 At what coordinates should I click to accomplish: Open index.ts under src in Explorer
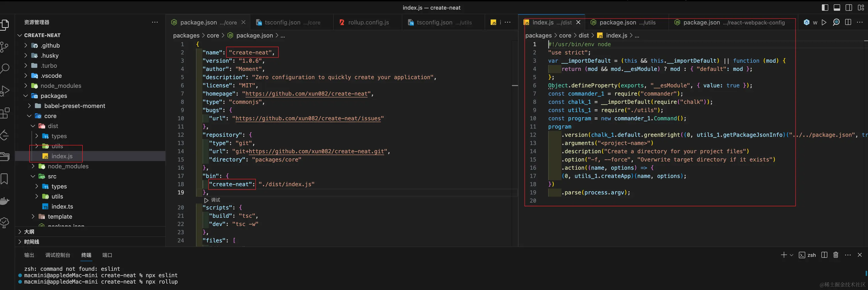click(62, 206)
